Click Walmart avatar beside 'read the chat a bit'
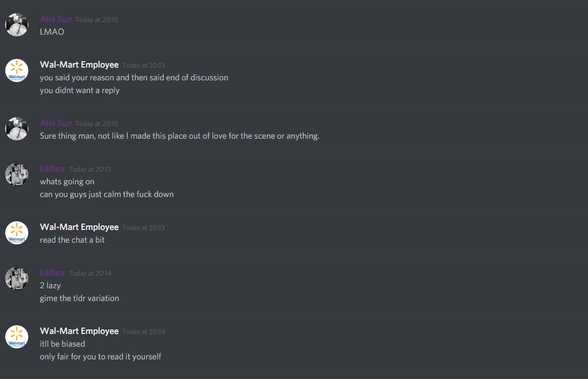Viewport: 588px width, 379px height. pos(17,233)
